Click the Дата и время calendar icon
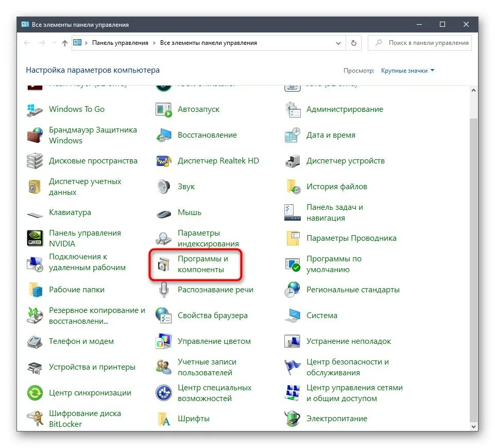This screenshot has height=448, width=495. pyautogui.click(x=293, y=135)
